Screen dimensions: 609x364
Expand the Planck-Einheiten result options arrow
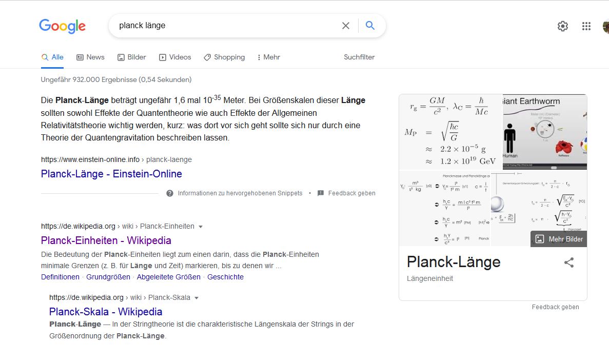click(x=201, y=227)
